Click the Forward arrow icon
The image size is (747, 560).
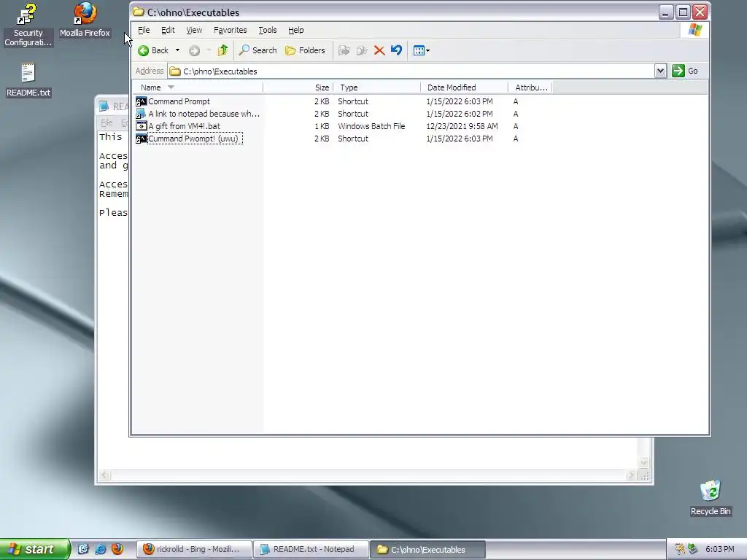(194, 50)
